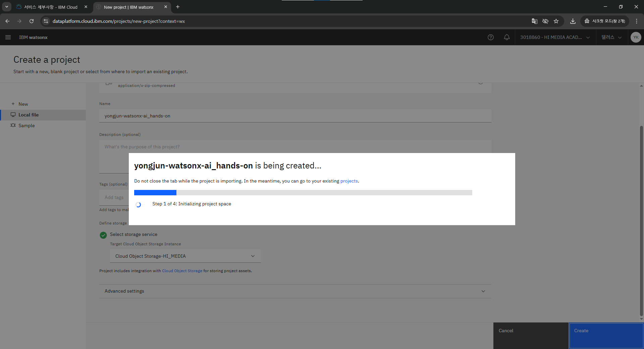Expand the Advanced settings section
This screenshot has width=644, height=349.
[x=295, y=291]
